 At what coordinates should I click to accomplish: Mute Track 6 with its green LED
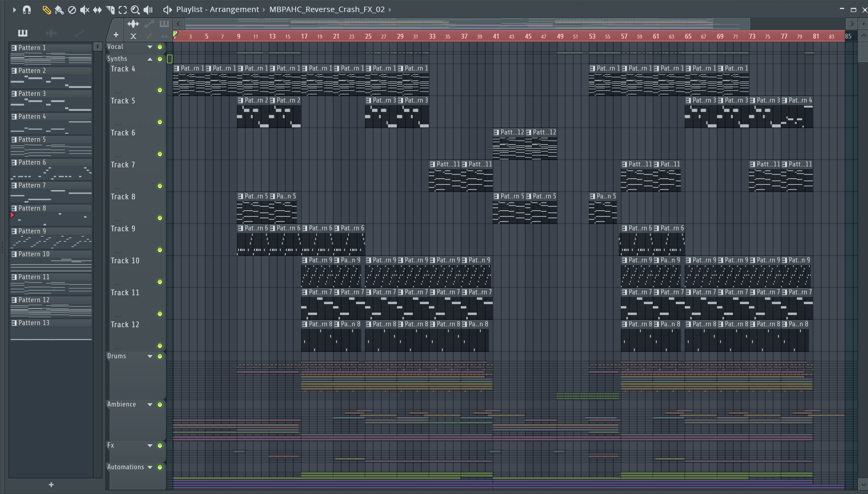point(160,154)
